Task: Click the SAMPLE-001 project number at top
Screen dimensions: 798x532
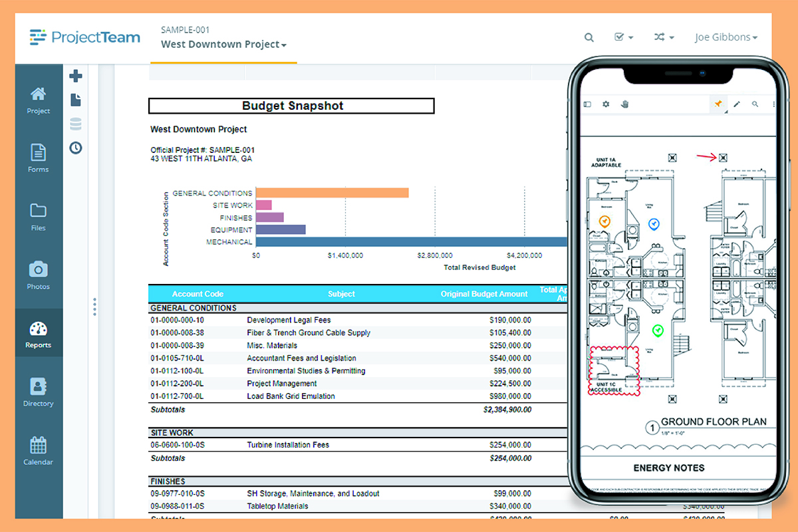Action: 186,30
